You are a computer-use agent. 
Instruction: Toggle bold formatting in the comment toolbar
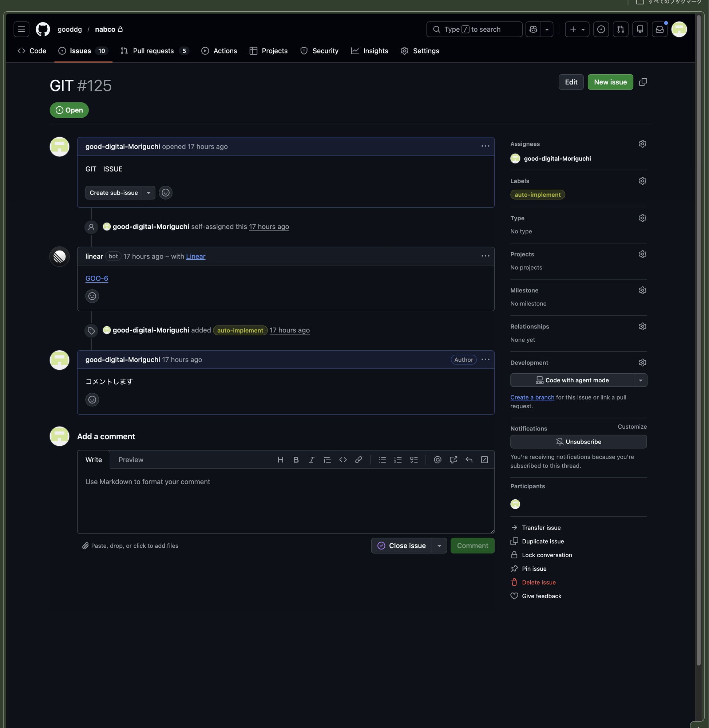[x=296, y=459]
